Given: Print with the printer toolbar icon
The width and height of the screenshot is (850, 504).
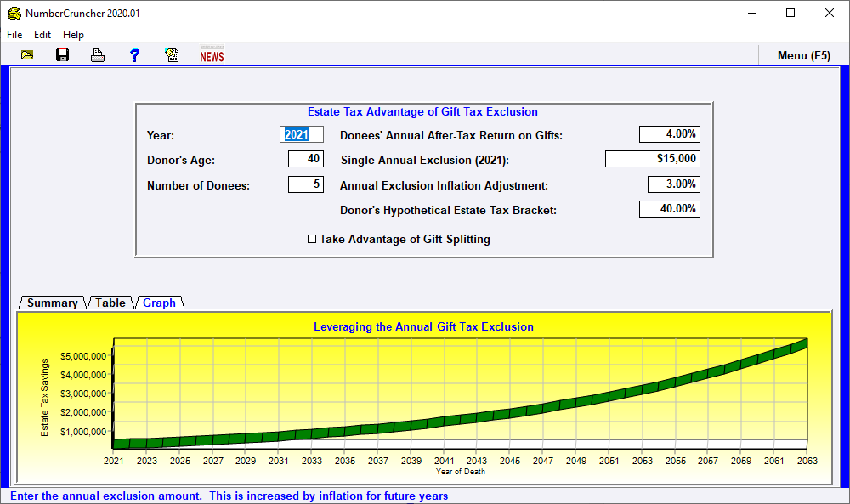Looking at the screenshot, I should click(x=98, y=55).
